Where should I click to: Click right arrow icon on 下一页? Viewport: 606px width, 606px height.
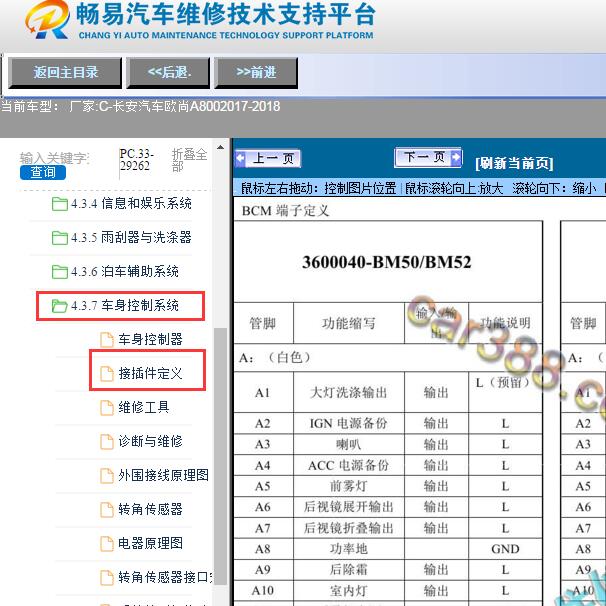point(456,157)
